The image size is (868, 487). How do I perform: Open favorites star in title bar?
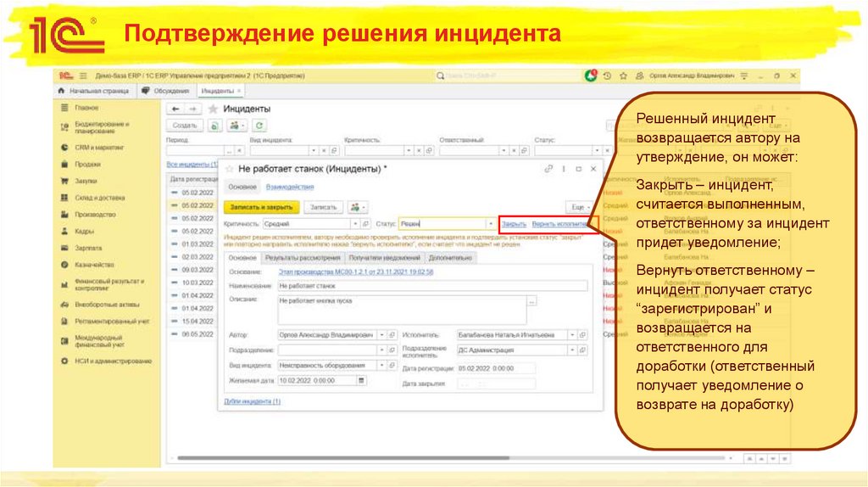click(623, 76)
